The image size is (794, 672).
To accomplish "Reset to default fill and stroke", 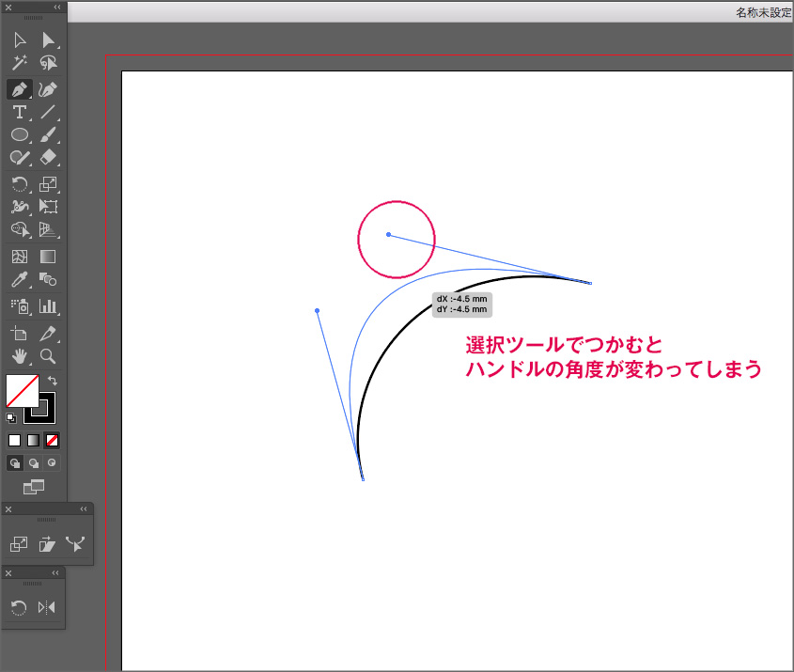I will click(11, 418).
